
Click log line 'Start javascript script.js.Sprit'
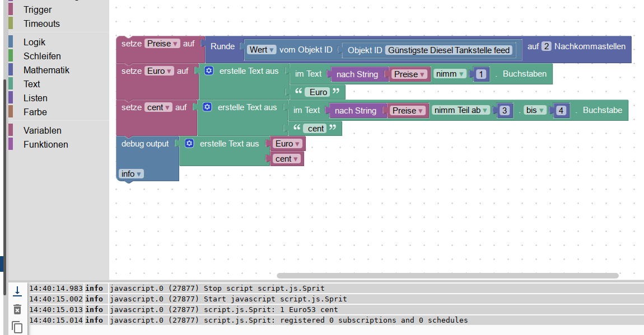[275, 299]
